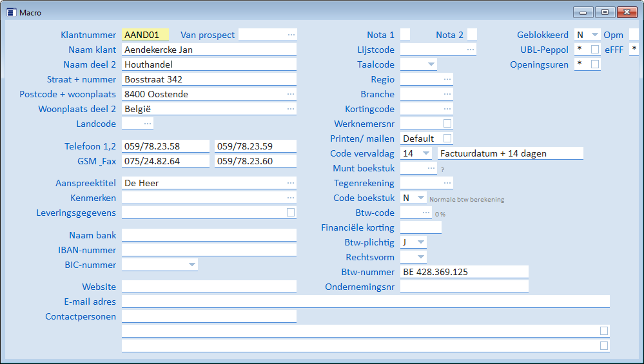
Task: Click Regio field lookup dots
Action: (447, 79)
